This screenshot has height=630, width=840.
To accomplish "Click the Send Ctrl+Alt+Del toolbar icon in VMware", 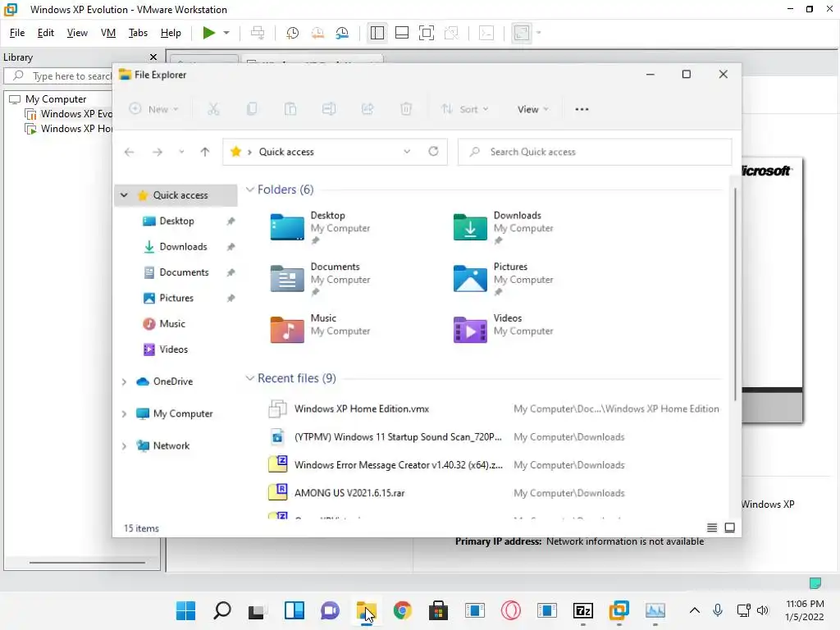I will [x=258, y=33].
